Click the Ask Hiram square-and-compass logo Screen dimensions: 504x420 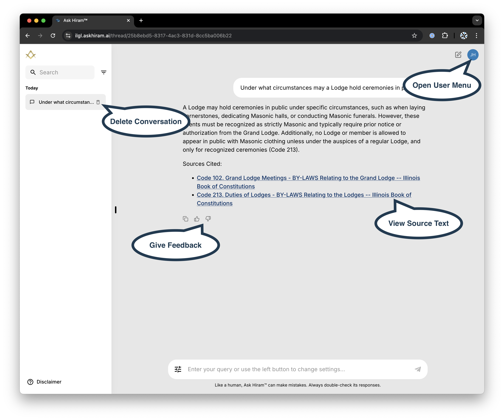click(x=31, y=55)
